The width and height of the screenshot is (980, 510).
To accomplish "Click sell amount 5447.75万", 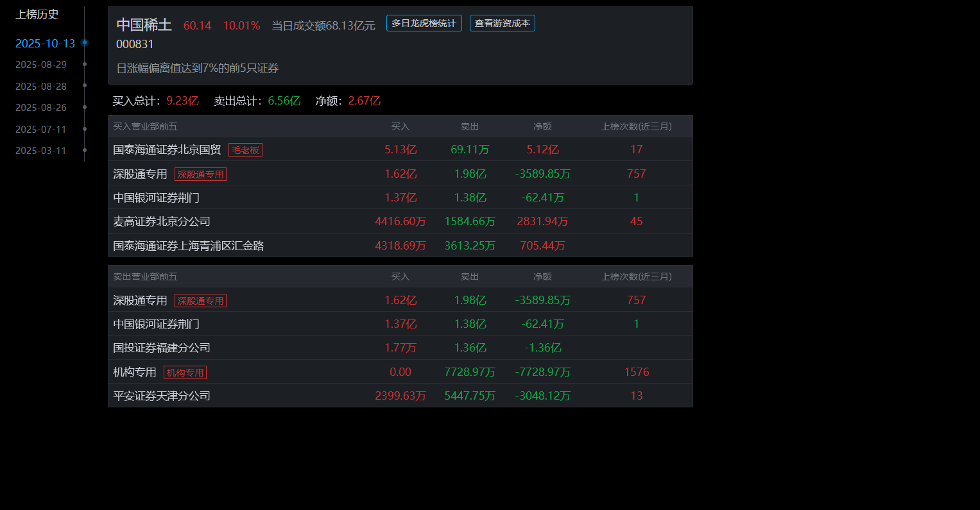I will pyautogui.click(x=470, y=396).
